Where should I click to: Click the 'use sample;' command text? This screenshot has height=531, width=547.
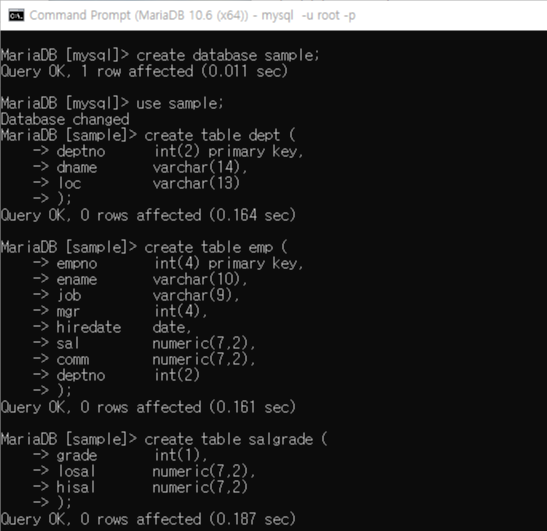click(x=179, y=104)
